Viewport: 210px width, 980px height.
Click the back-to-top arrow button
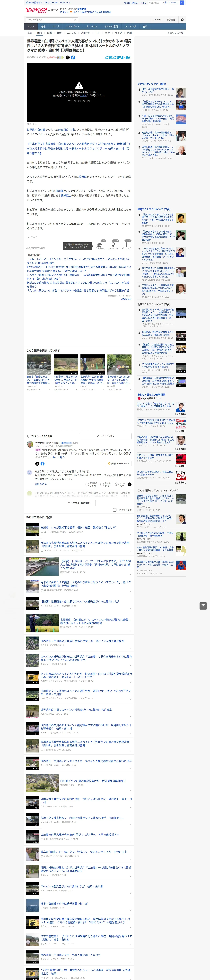[203, 606]
